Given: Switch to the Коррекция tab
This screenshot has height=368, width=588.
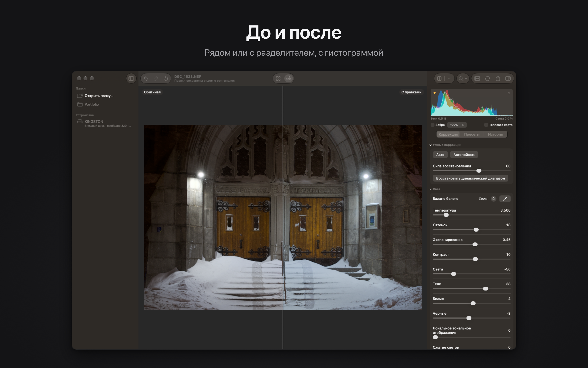Looking at the screenshot, I should tap(448, 134).
